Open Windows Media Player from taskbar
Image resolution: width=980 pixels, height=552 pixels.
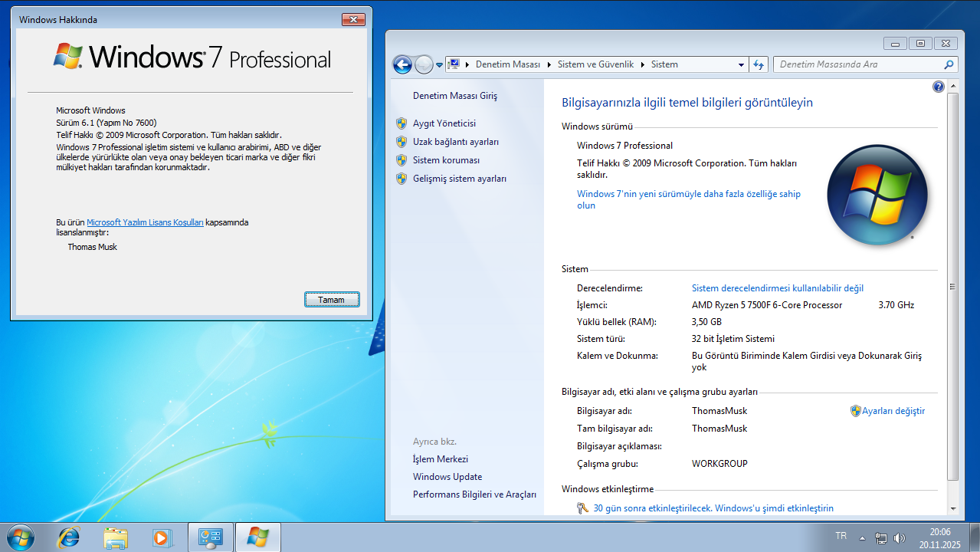click(162, 537)
